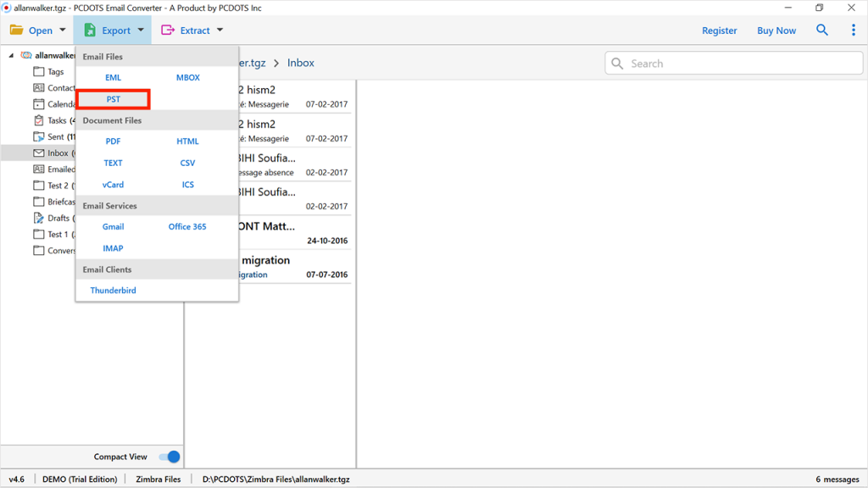Export to Office 365
Image resolution: width=868 pixels, height=488 pixels.
187,226
